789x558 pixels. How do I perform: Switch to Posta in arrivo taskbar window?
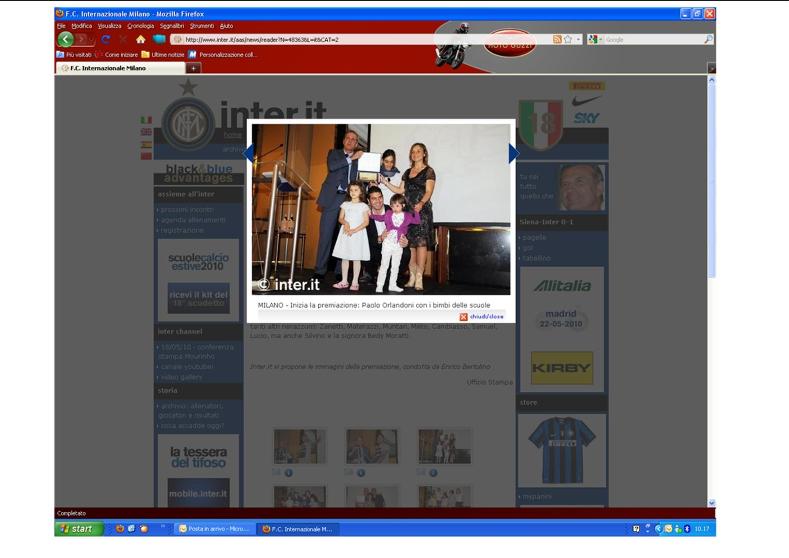tap(215, 529)
